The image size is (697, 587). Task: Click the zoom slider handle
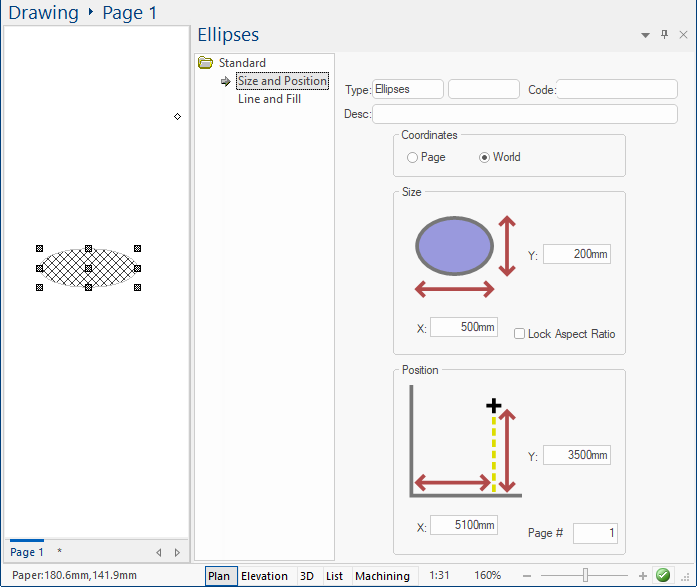coord(585,576)
